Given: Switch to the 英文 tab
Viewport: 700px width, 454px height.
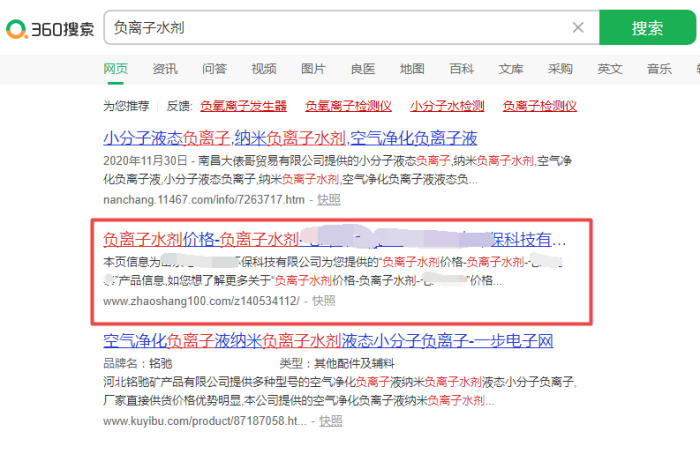Looking at the screenshot, I should [x=610, y=69].
